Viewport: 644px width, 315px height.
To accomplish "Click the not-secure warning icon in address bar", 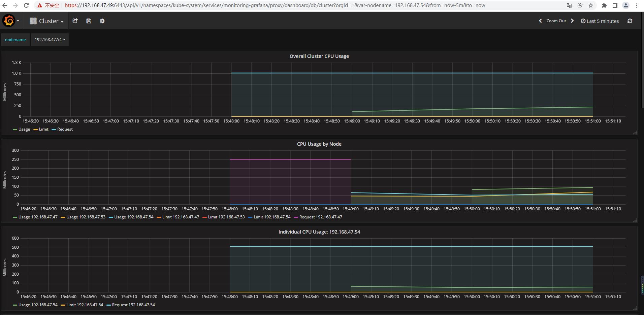I will (40, 5).
